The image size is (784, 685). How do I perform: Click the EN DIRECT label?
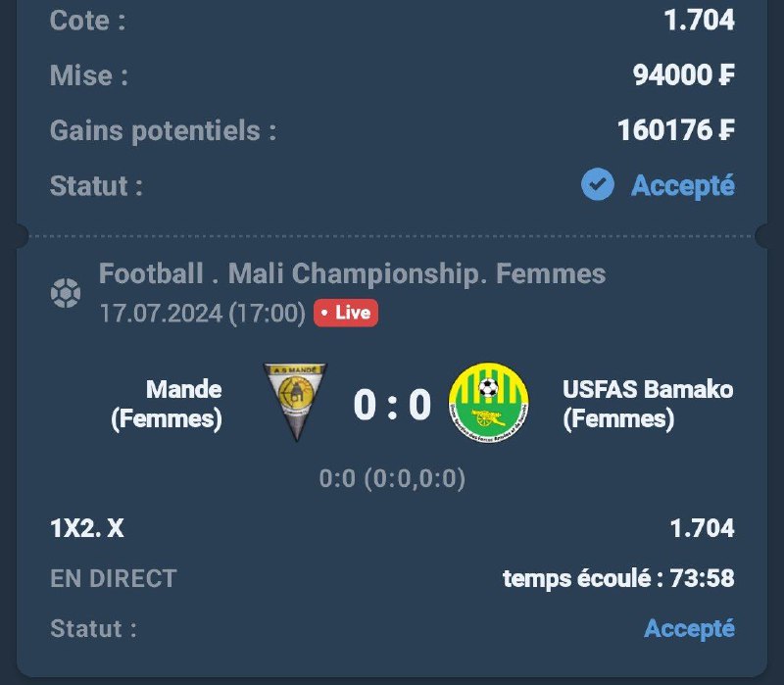(x=114, y=579)
